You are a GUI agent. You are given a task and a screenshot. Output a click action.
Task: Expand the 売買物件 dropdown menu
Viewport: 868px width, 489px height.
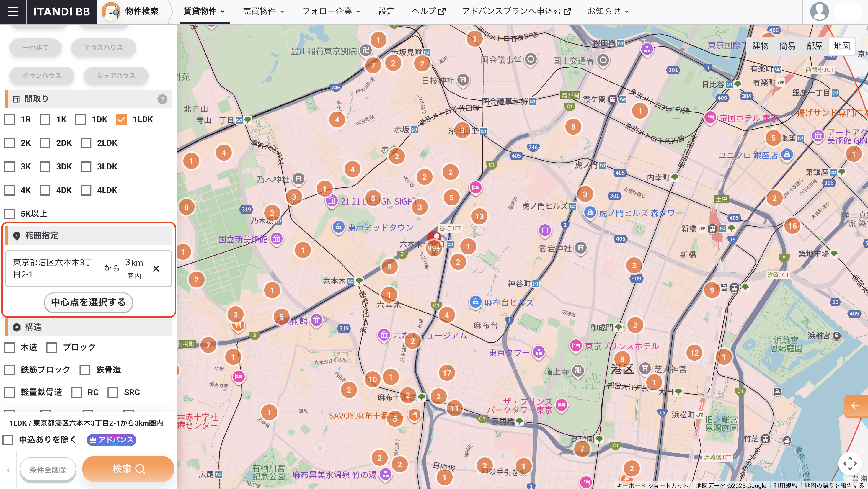[263, 12]
